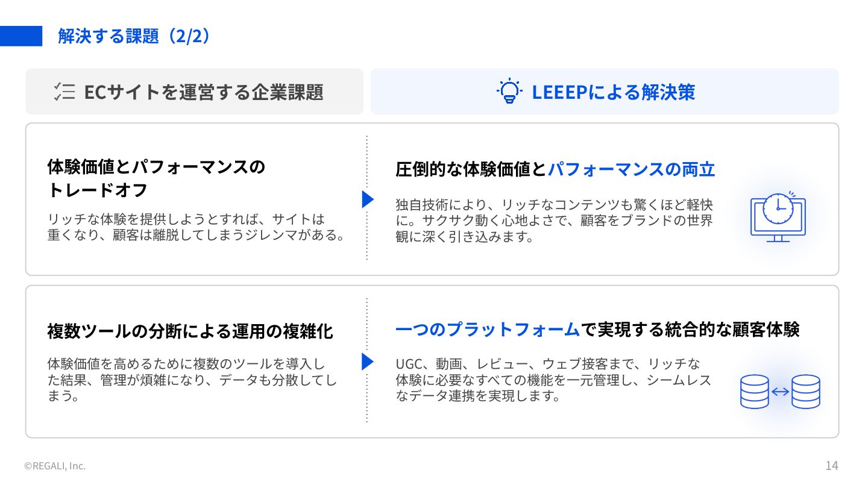Click the two databases sync icon
The height and width of the screenshot is (488, 868).
(x=780, y=392)
